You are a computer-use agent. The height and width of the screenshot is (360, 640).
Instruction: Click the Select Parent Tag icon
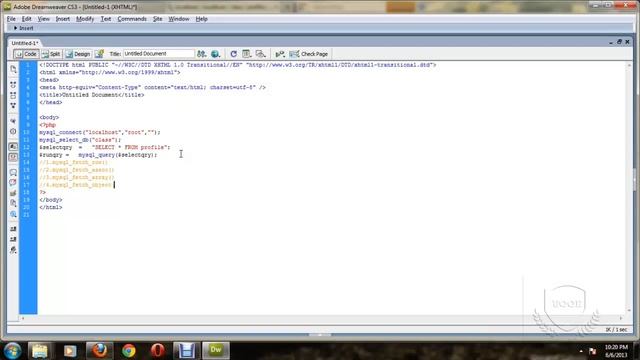tap(13, 121)
